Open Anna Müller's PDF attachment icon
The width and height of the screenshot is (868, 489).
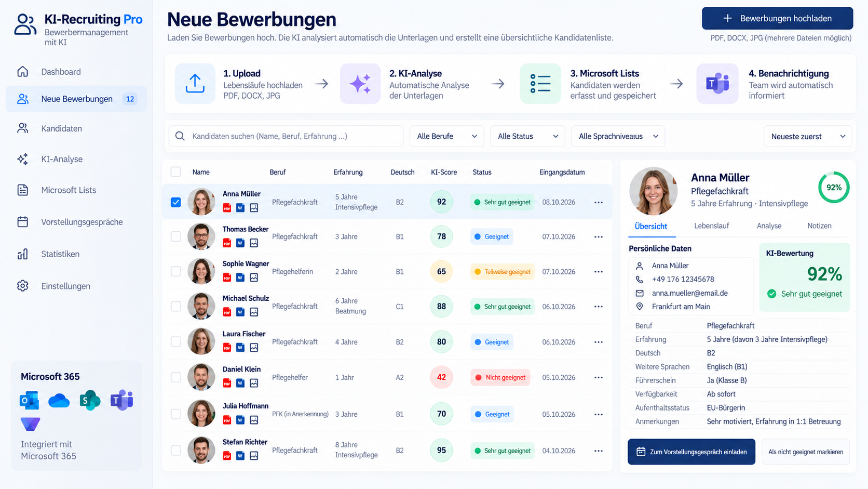[x=227, y=208]
